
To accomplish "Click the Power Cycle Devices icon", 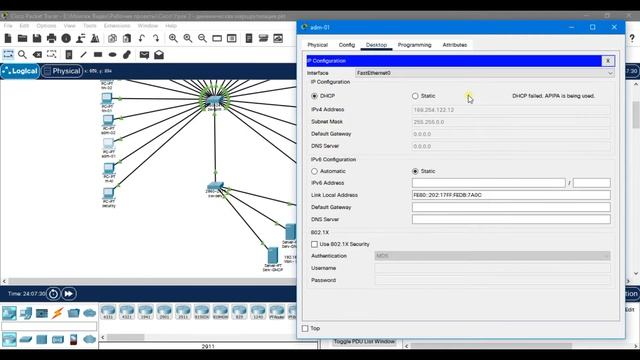I will (53, 293).
